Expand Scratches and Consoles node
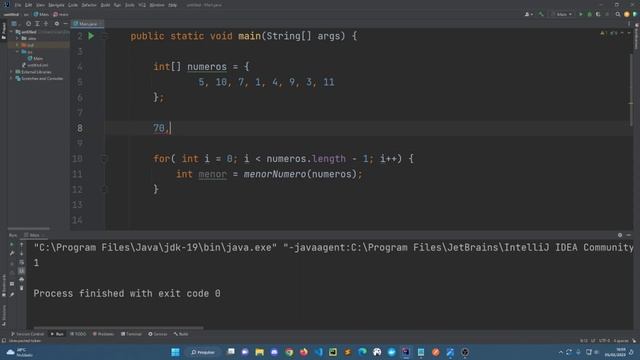640x360 pixels. click(x=11, y=78)
